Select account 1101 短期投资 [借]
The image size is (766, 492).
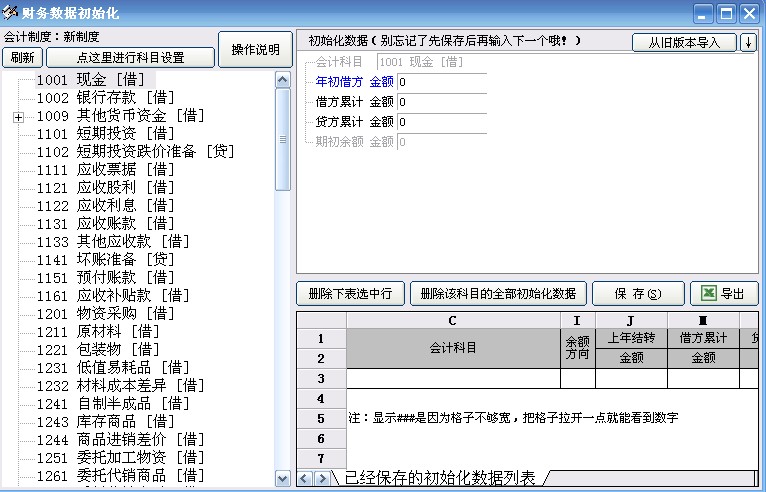coord(106,134)
